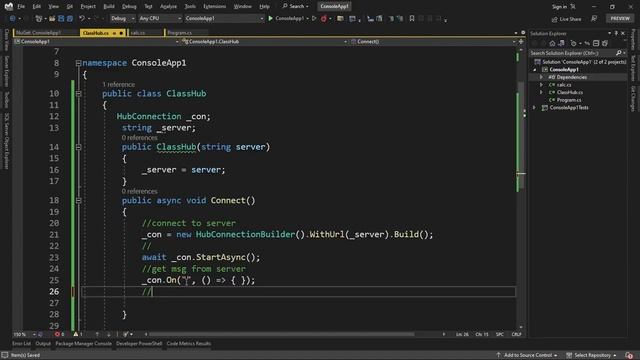Click the Save All toolbar icon
The image size is (640, 360).
click(70, 18)
